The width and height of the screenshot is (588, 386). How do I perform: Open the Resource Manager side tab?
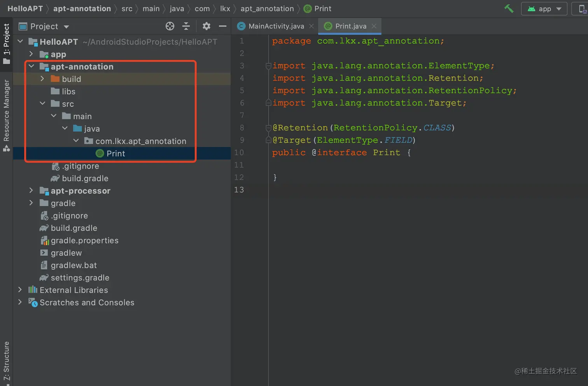point(6,115)
